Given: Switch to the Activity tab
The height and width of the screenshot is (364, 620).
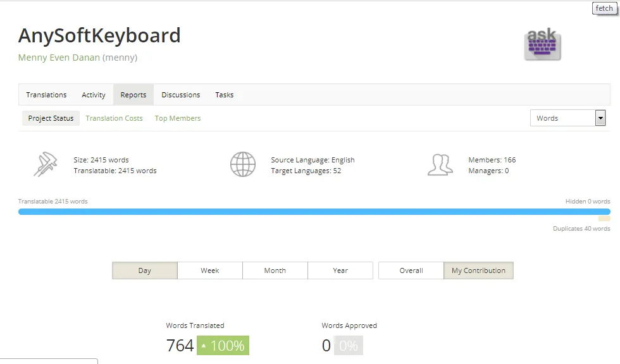Looking at the screenshot, I should pos(94,95).
